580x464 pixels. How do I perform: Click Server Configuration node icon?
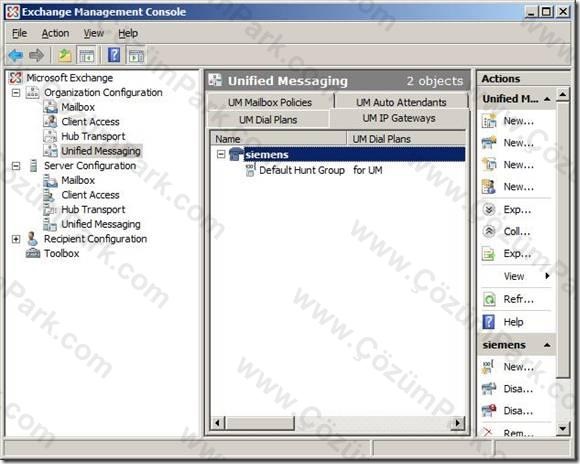point(33,165)
